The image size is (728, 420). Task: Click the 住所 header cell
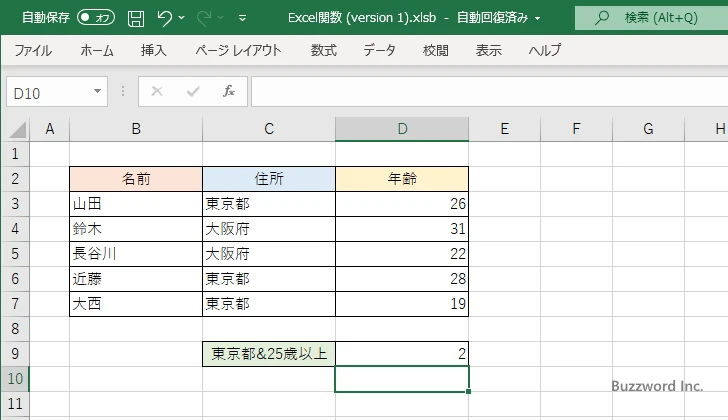[269, 179]
